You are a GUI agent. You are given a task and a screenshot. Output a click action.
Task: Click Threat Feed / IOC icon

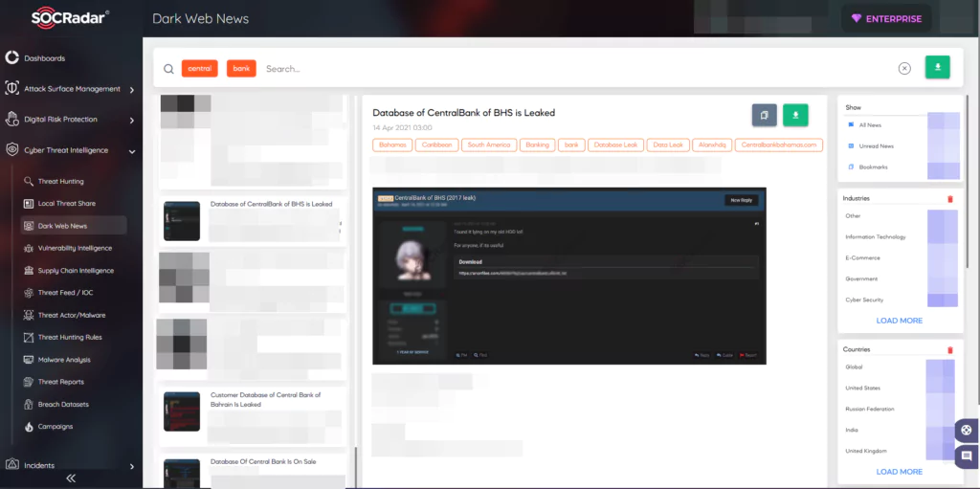(28, 293)
